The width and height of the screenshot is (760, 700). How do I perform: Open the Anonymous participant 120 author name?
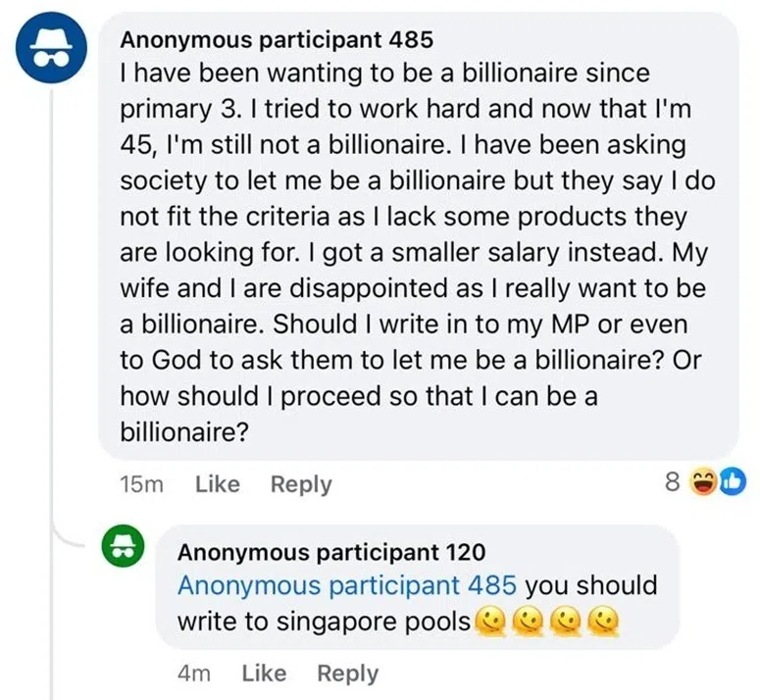tap(331, 553)
